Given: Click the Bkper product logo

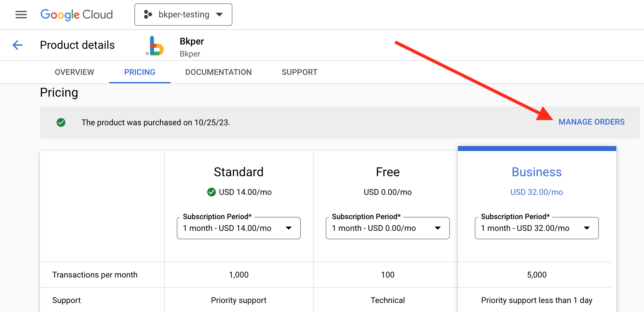Looking at the screenshot, I should pos(156,47).
